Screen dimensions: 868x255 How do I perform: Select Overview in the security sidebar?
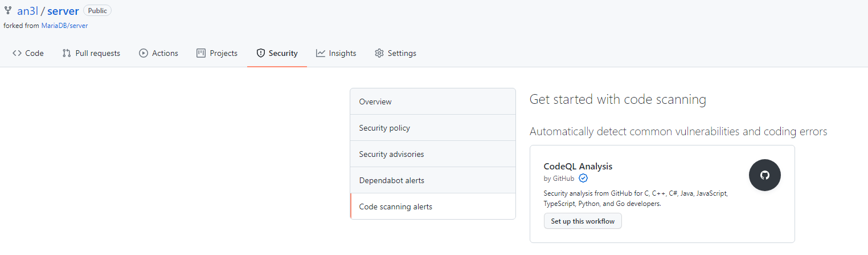pos(375,102)
